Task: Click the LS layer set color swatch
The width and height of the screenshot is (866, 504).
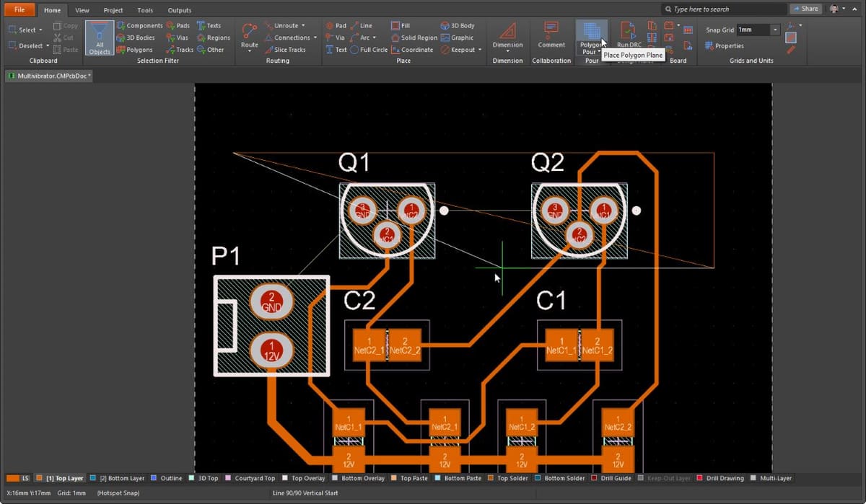Action: coord(12,478)
